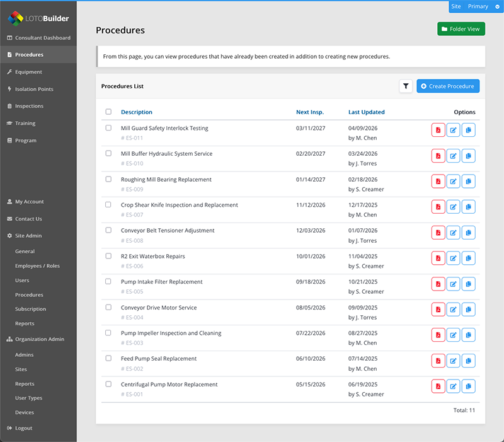
Task: Copy Centrifugal Pump Motor Replacement procedure
Action: (x=468, y=386)
